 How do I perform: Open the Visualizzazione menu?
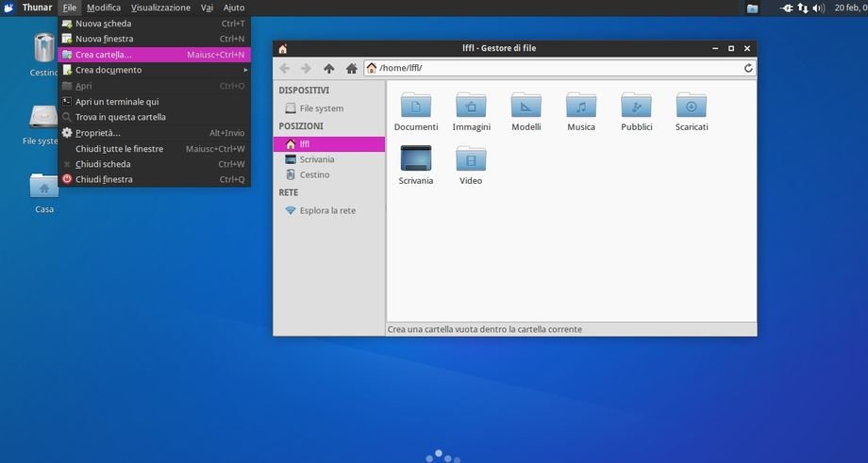tap(160, 8)
